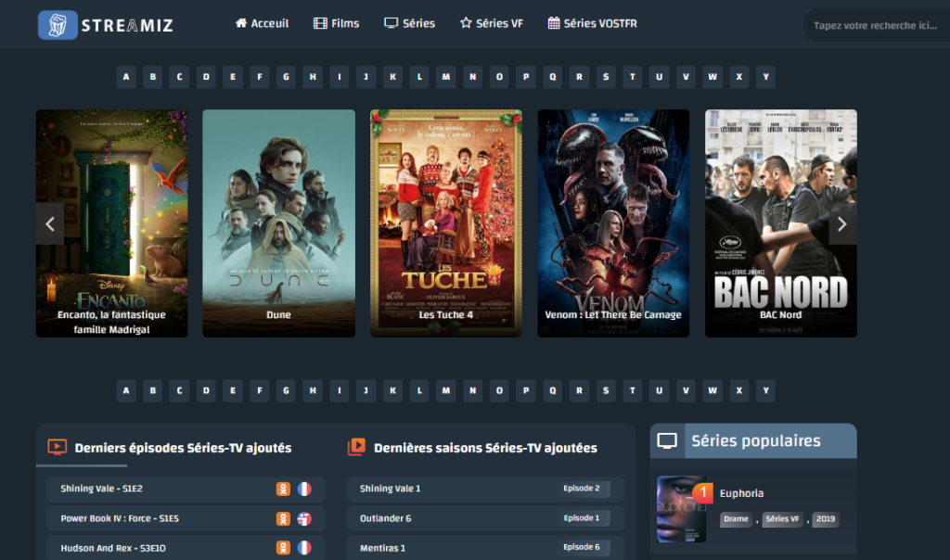Select letter Q in bottom alphabet bar
Viewport: 950px width, 560px height.
click(x=553, y=390)
